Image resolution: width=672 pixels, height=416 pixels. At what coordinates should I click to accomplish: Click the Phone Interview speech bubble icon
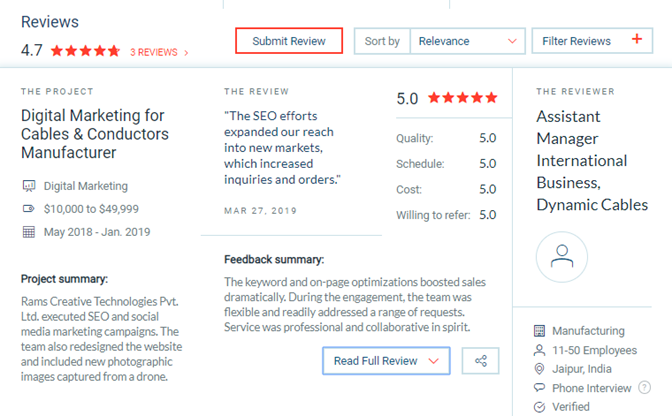tap(540, 387)
